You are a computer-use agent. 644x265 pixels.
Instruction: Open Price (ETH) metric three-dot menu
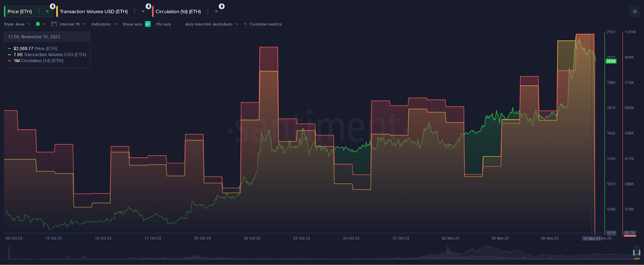(39, 12)
